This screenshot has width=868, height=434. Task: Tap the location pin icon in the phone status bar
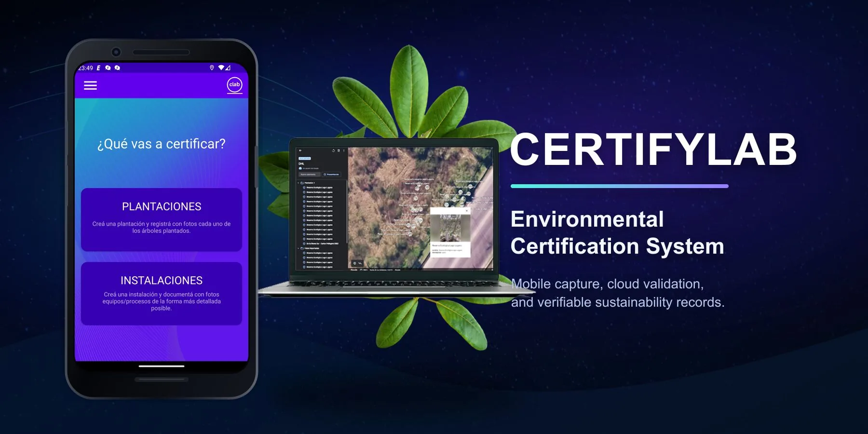[x=212, y=68]
